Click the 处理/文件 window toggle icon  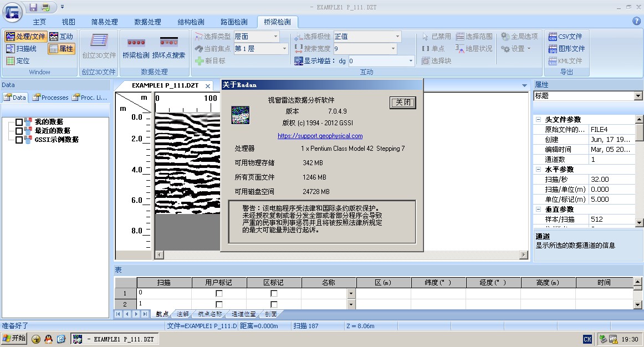coord(11,37)
